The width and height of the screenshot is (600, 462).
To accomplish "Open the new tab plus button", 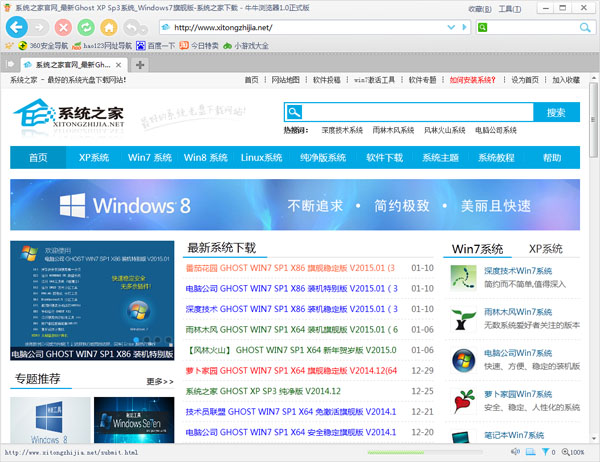I will 140,65.
